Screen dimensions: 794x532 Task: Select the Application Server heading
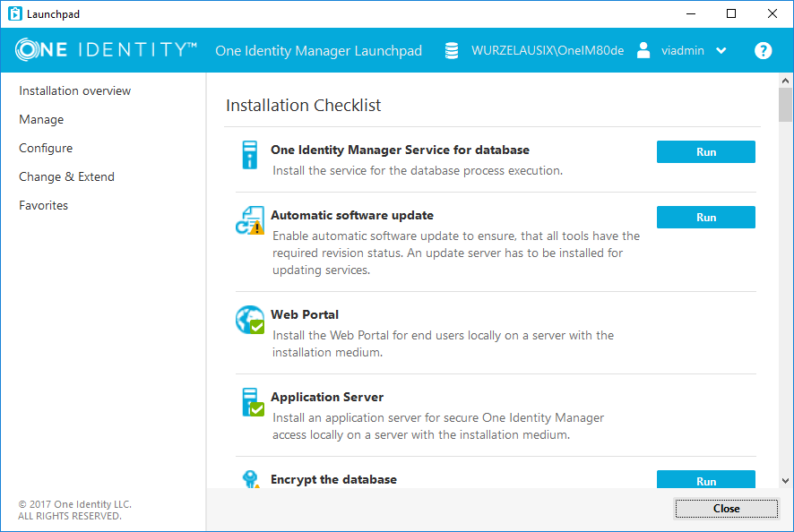click(327, 397)
